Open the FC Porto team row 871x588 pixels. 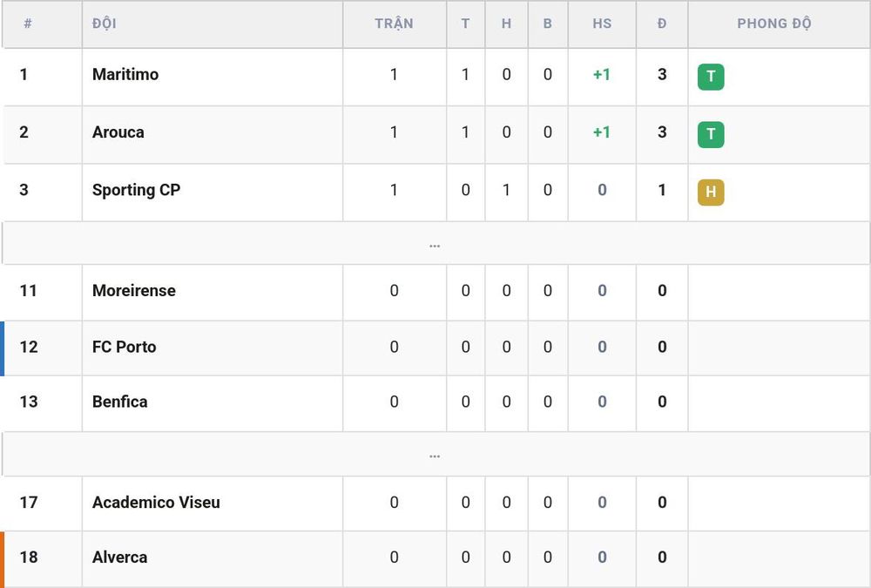tap(435, 348)
